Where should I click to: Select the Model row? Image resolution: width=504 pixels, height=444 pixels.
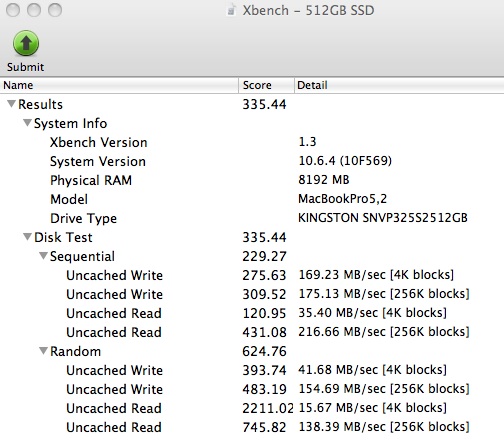tap(252, 199)
